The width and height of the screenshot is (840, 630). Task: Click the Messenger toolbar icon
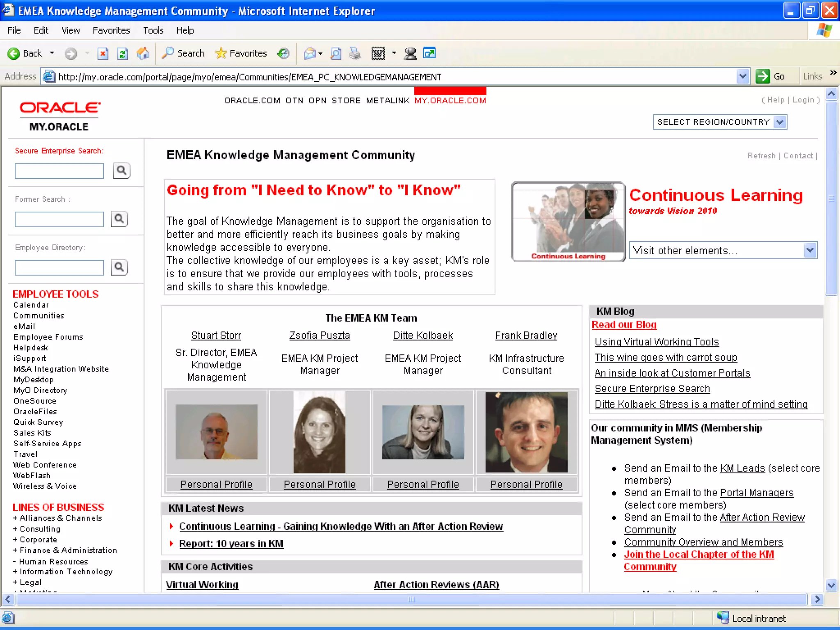pos(410,53)
